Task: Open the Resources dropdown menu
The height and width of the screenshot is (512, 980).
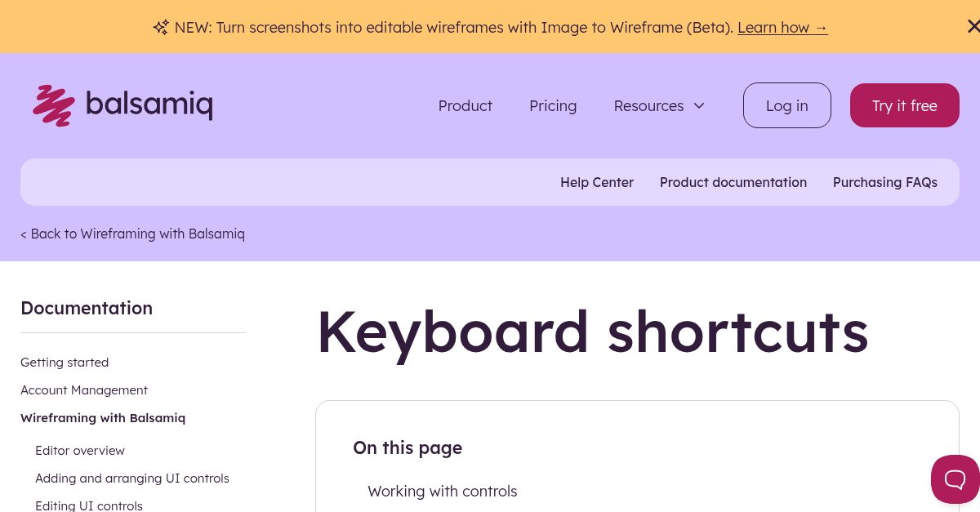Action: tap(648, 105)
